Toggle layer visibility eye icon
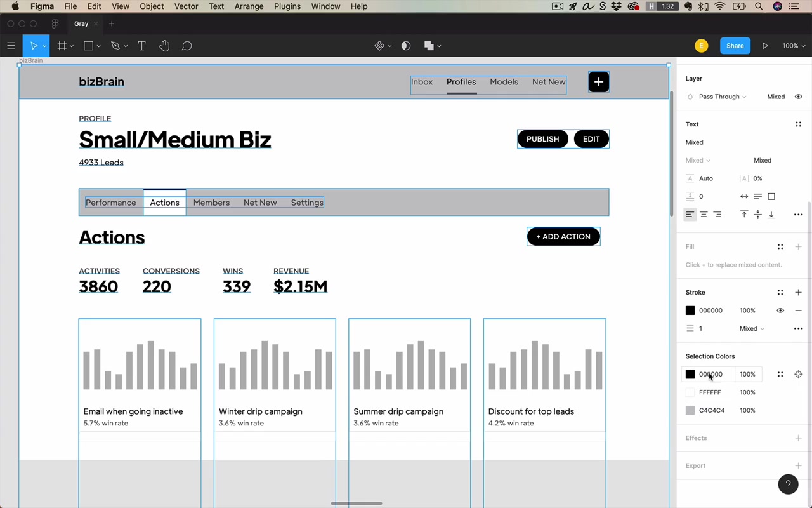The width and height of the screenshot is (812, 508). tap(798, 97)
